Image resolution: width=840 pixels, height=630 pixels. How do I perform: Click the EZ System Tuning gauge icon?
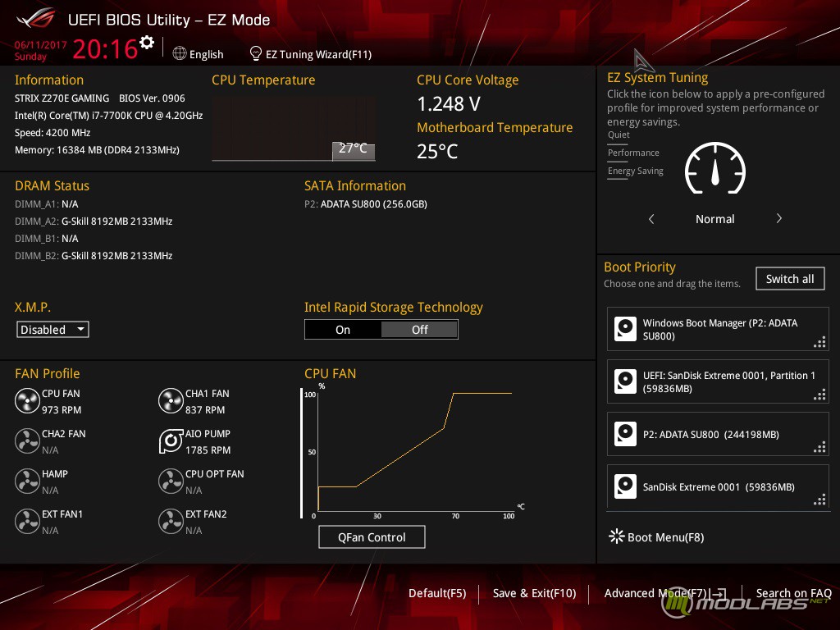pyautogui.click(x=715, y=168)
